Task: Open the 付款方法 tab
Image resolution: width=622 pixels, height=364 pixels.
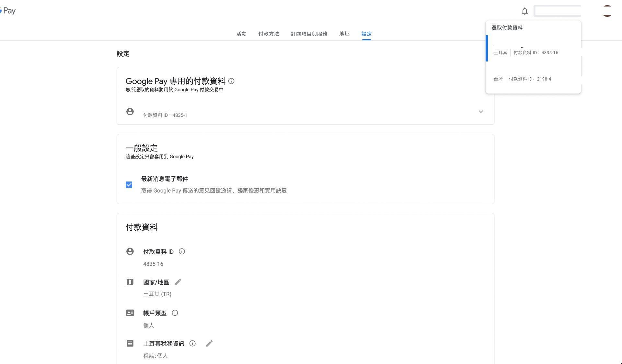Action: click(x=269, y=34)
